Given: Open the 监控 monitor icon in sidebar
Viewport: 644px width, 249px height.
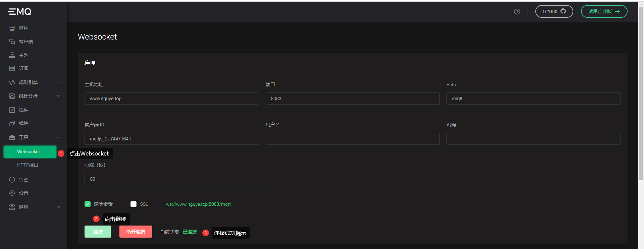Looking at the screenshot, I should pyautogui.click(x=12, y=28).
